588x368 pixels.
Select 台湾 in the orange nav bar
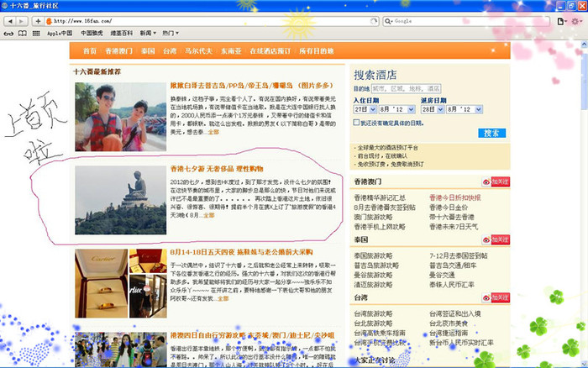[x=170, y=51]
